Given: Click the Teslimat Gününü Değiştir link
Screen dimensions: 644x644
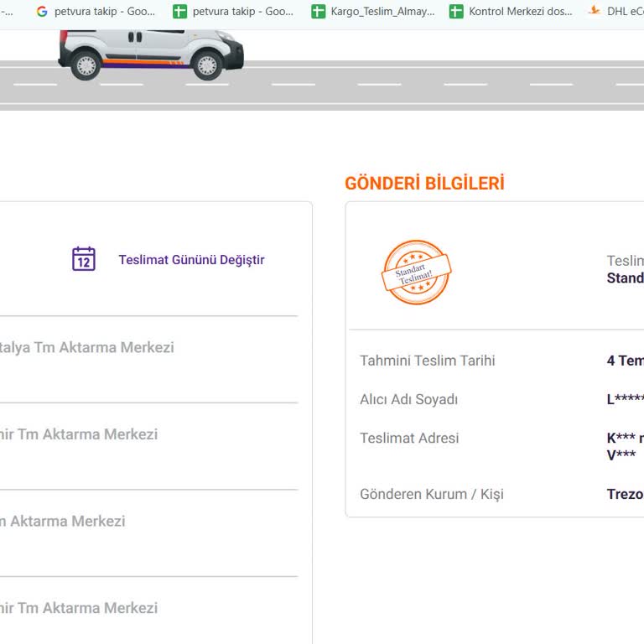Looking at the screenshot, I should (191, 260).
